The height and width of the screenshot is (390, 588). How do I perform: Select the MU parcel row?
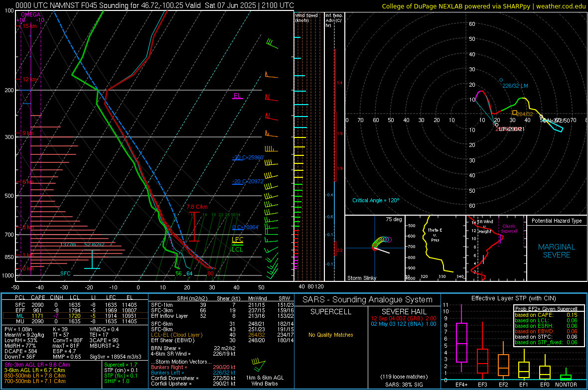tap(76, 321)
